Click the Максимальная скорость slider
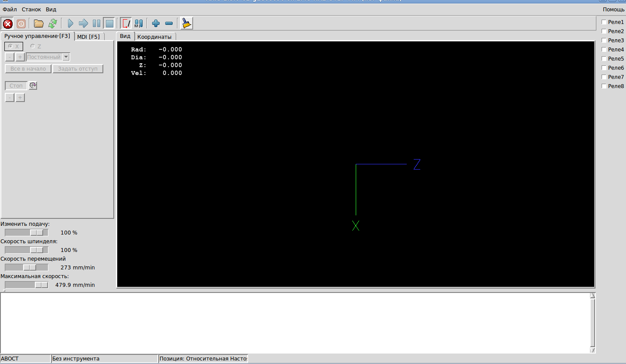The width and height of the screenshot is (626, 364). pos(27,285)
